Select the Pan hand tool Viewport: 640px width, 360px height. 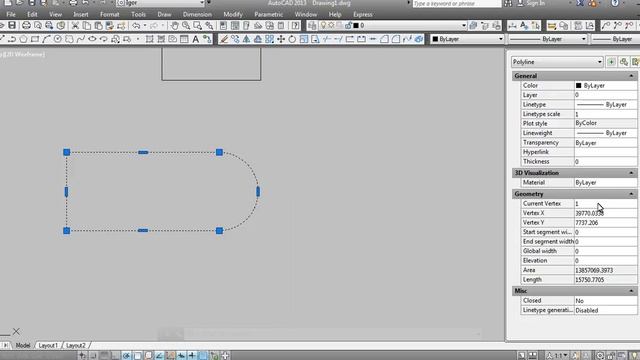[x=174, y=26]
